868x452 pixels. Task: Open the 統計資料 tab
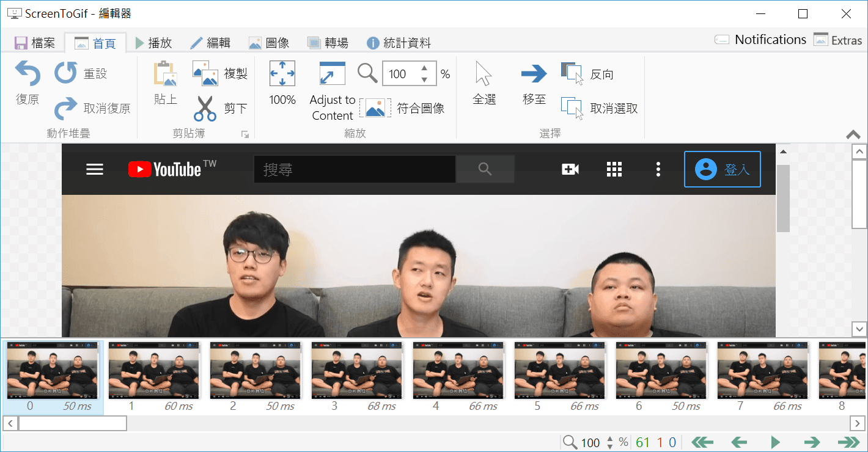click(x=399, y=43)
